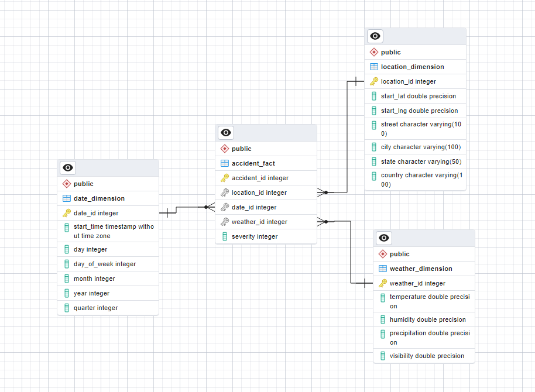
Task: Click the 'public' schema label in weather_dimension
Action: click(x=400, y=254)
